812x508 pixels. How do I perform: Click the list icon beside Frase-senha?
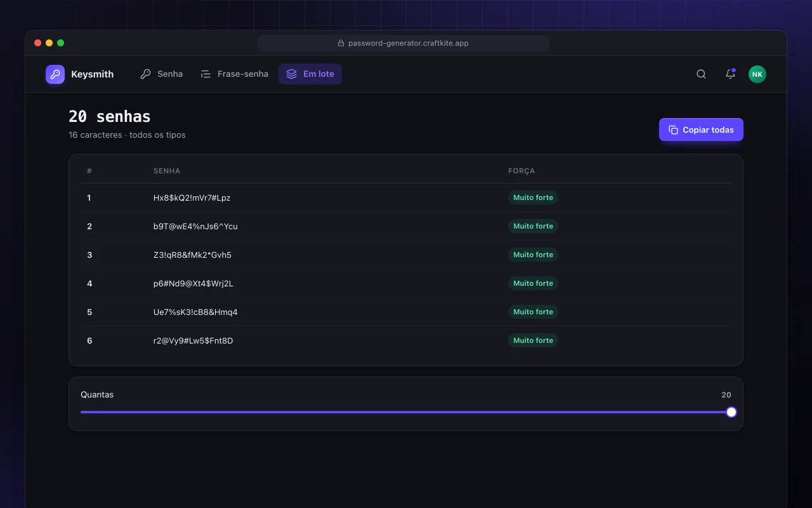pyautogui.click(x=206, y=74)
